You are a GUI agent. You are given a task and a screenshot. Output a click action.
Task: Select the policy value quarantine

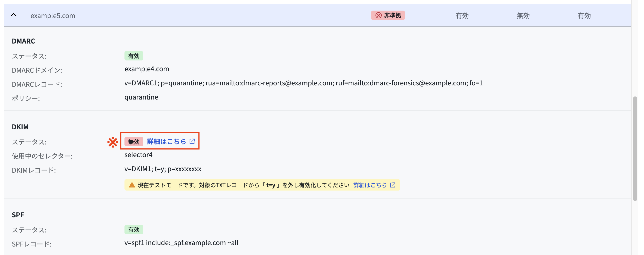point(141,97)
